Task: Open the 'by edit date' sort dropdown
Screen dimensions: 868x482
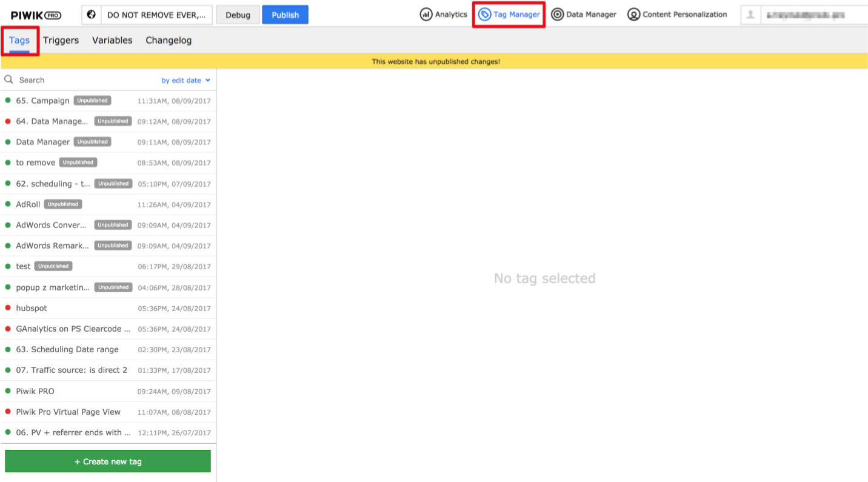Action: (185, 80)
